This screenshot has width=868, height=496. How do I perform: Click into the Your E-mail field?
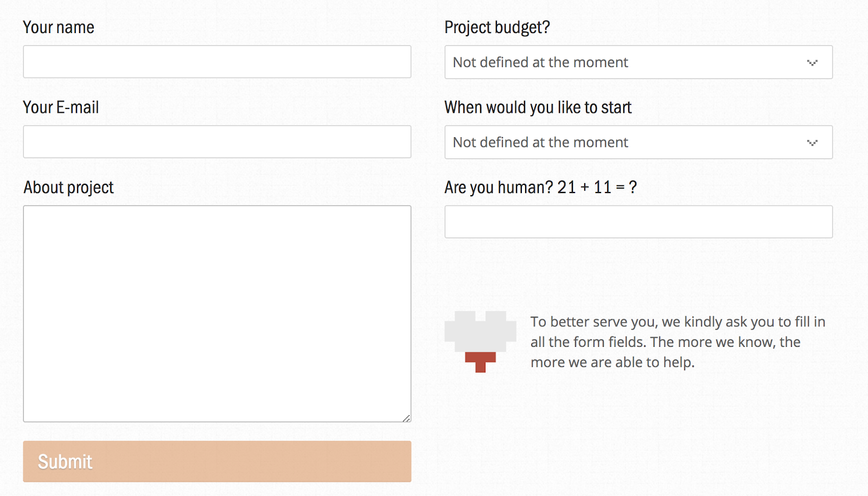[x=217, y=142]
